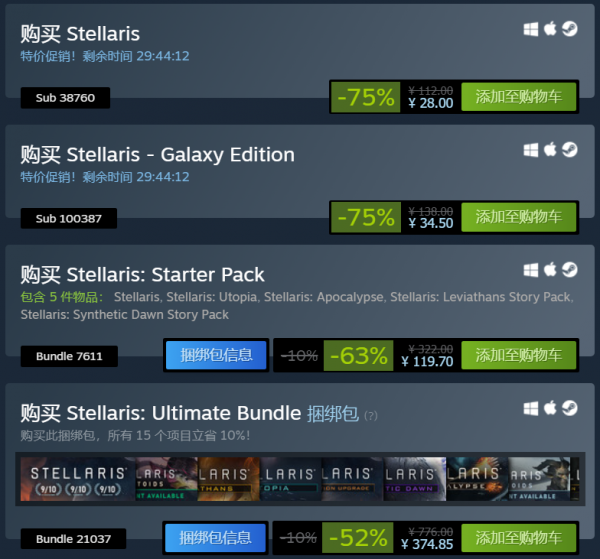
Task: Click the Apple icon in Ultimate Bundle row
Action: pos(550,407)
